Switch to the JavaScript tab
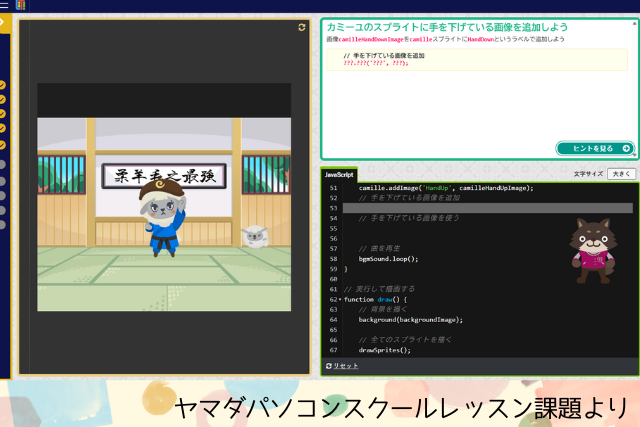 pyautogui.click(x=339, y=175)
